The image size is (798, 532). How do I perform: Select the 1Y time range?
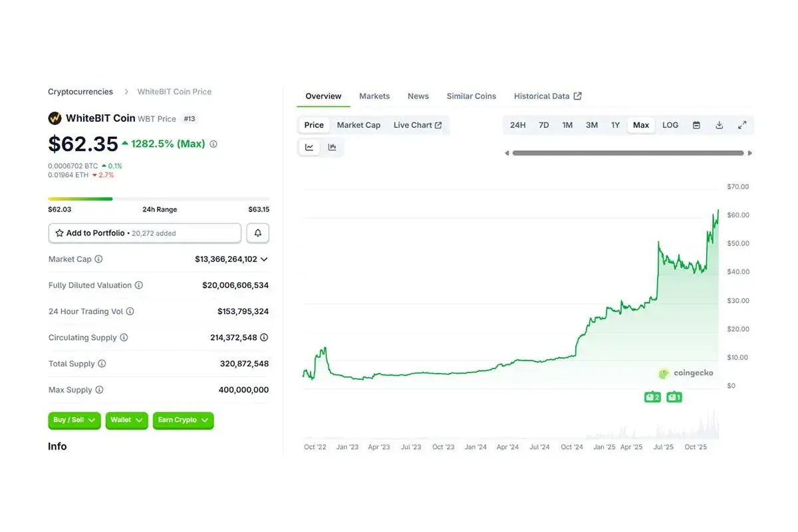pos(615,124)
